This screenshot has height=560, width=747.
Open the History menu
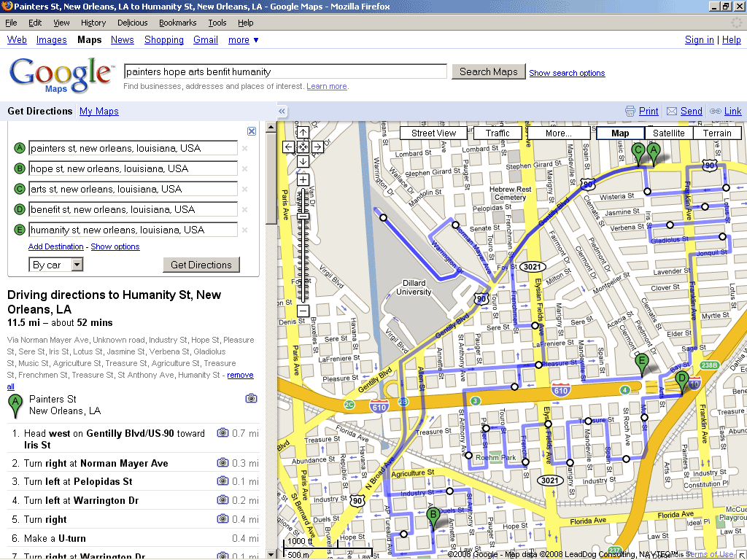coord(93,23)
